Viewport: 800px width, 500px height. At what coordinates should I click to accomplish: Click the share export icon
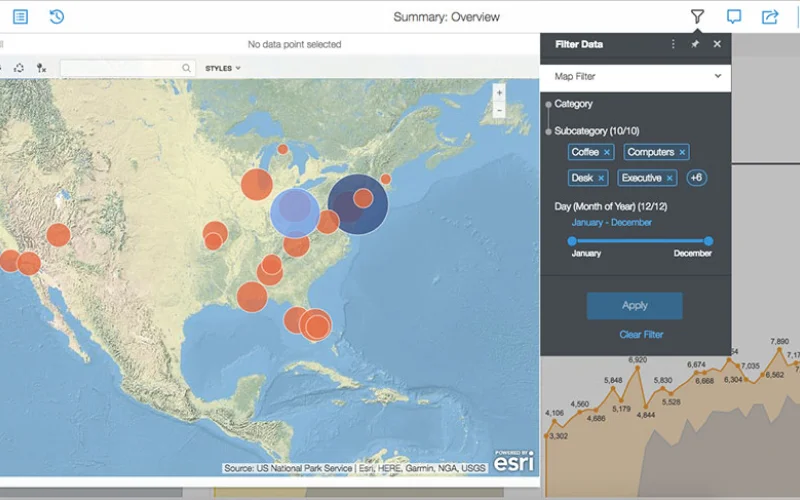coord(770,17)
